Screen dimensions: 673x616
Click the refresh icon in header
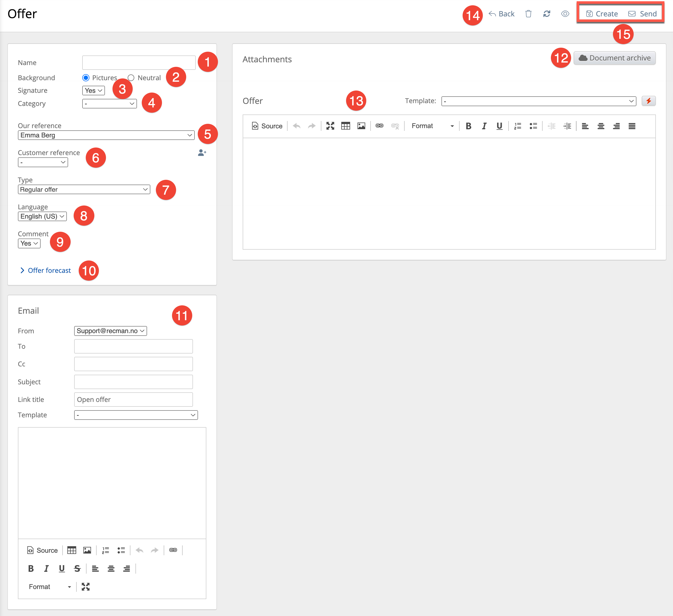pyautogui.click(x=546, y=14)
